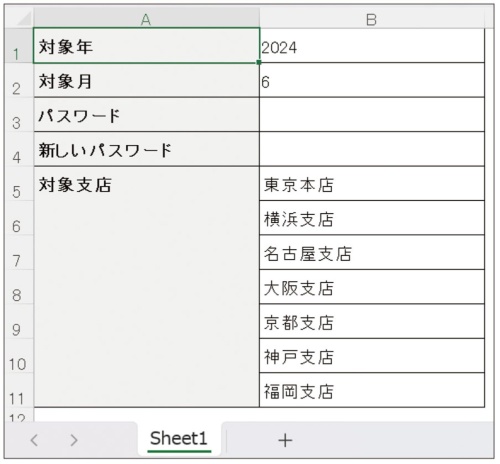This screenshot has width=500, height=464.
Task: Select the cell labeled 新しいパスワード
Action: (x=146, y=149)
